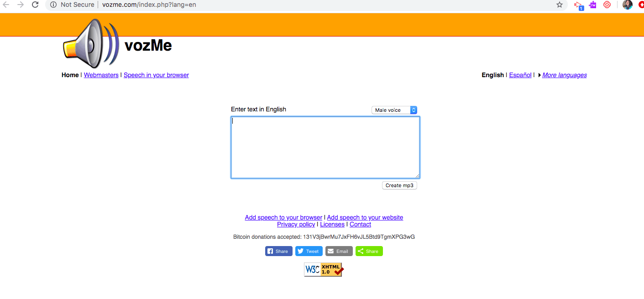The image size is (644, 299).
Task: Open Speech in your browser page
Action: [x=156, y=75]
